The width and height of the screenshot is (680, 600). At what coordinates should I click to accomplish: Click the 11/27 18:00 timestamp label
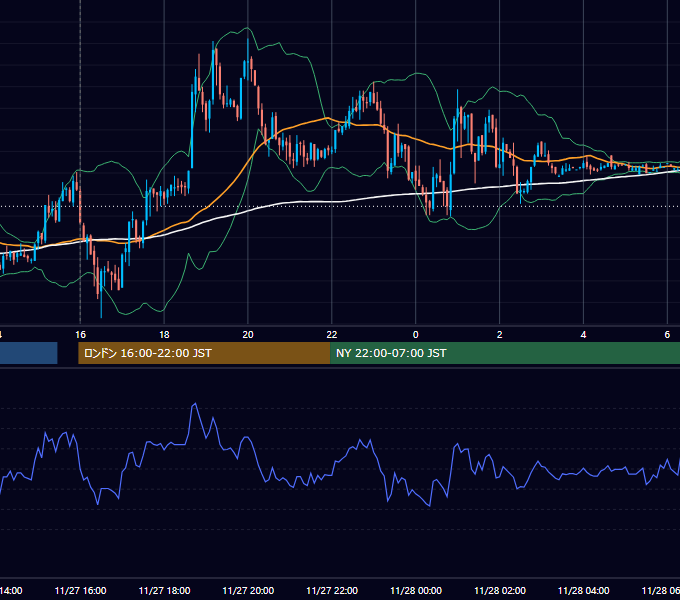pyautogui.click(x=164, y=590)
